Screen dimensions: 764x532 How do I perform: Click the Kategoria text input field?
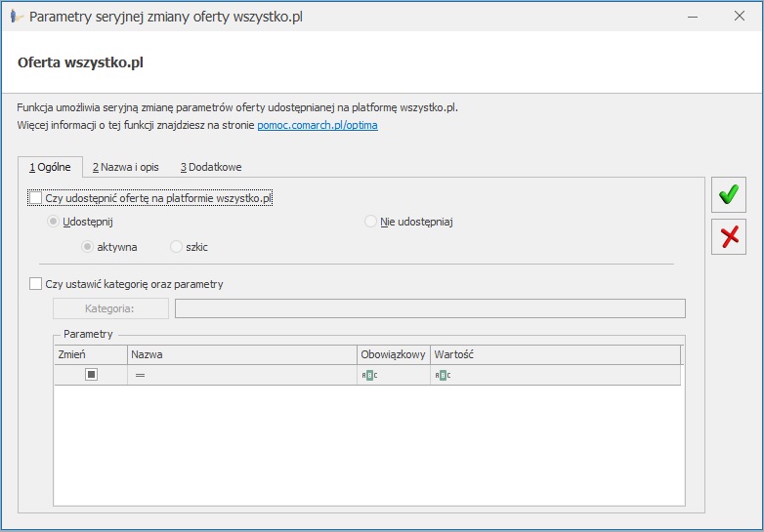pyautogui.click(x=430, y=308)
